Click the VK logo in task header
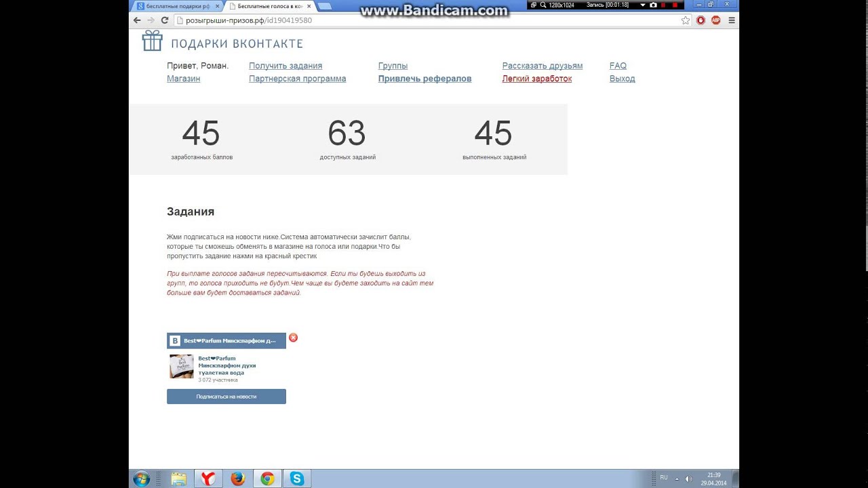Screen dimensions: 868x488 click(x=175, y=341)
